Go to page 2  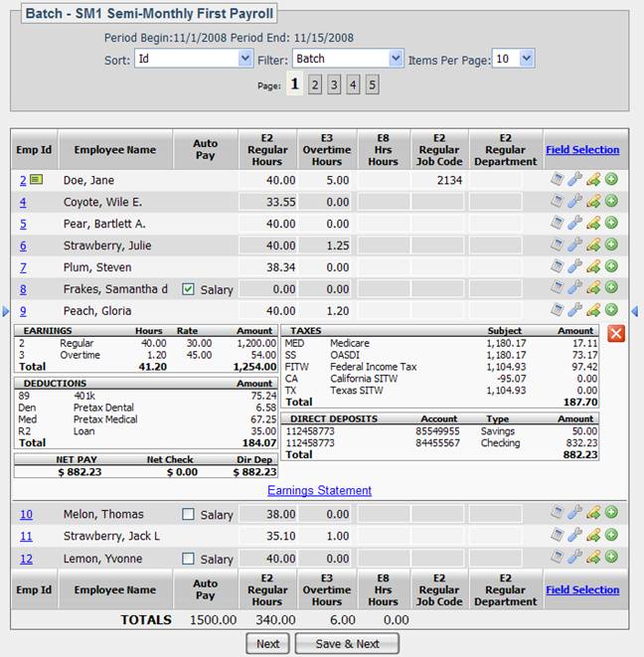(x=315, y=85)
